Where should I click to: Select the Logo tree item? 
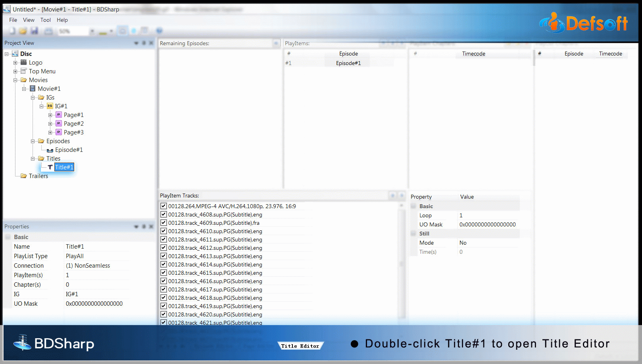click(35, 63)
